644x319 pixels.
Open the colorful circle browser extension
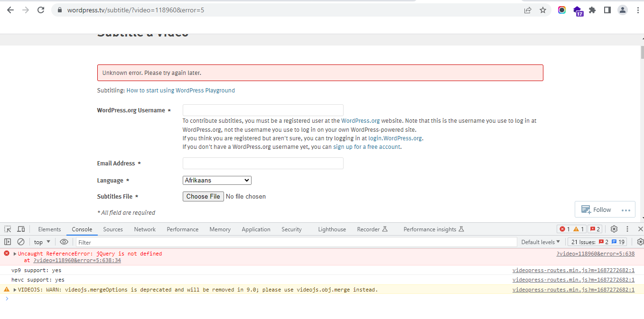(x=562, y=10)
